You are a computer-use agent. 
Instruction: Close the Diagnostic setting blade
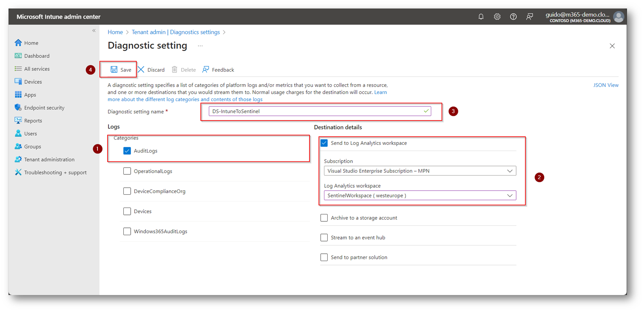click(x=612, y=46)
